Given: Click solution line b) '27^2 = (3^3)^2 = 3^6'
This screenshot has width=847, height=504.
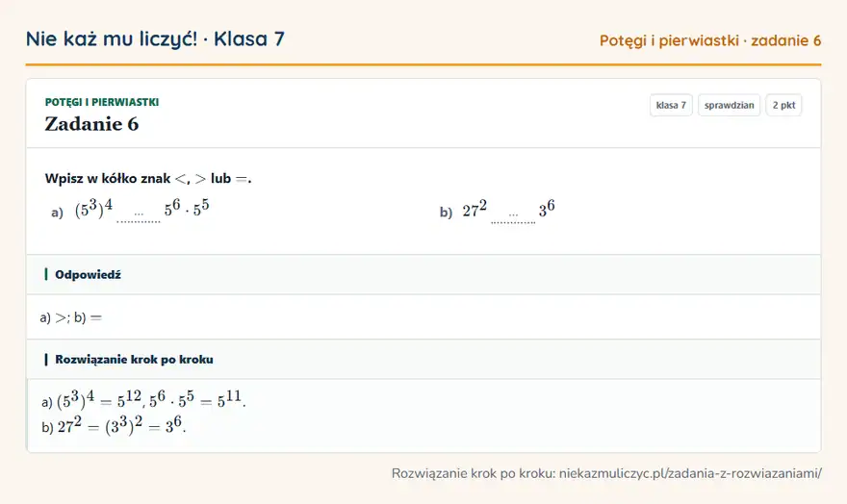Looking at the screenshot, I should 114,426.
